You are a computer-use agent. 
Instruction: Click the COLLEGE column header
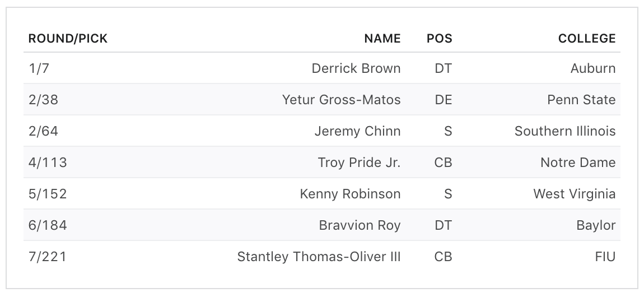click(586, 39)
